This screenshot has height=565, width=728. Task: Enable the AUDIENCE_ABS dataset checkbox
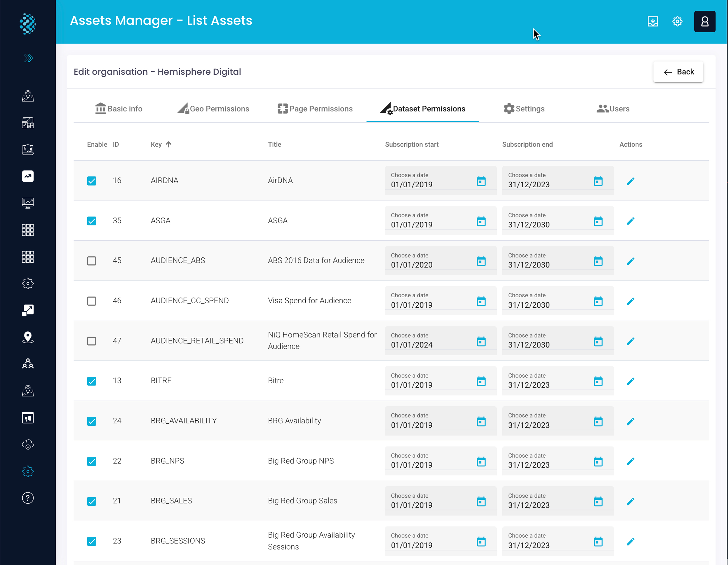[x=91, y=261]
